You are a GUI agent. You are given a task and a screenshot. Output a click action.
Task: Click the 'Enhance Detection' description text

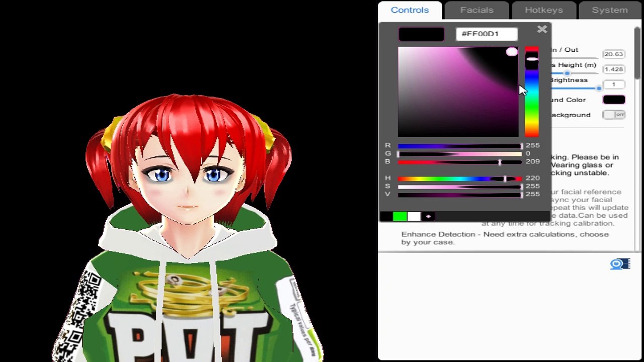point(505,238)
